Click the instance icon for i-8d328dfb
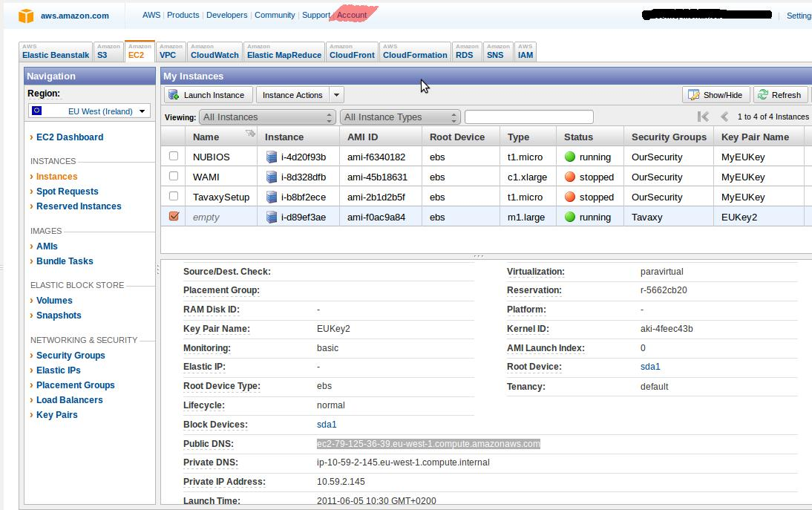The height and width of the screenshot is (510, 812). click(272, 177)
